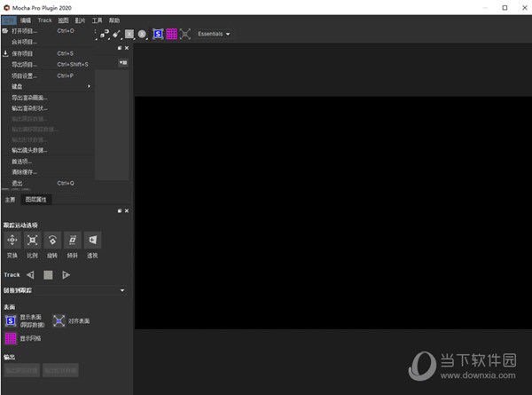This screenshot has width=532, height=395.
Task: Click Track backward arrow button
Action: click(30, 275)
